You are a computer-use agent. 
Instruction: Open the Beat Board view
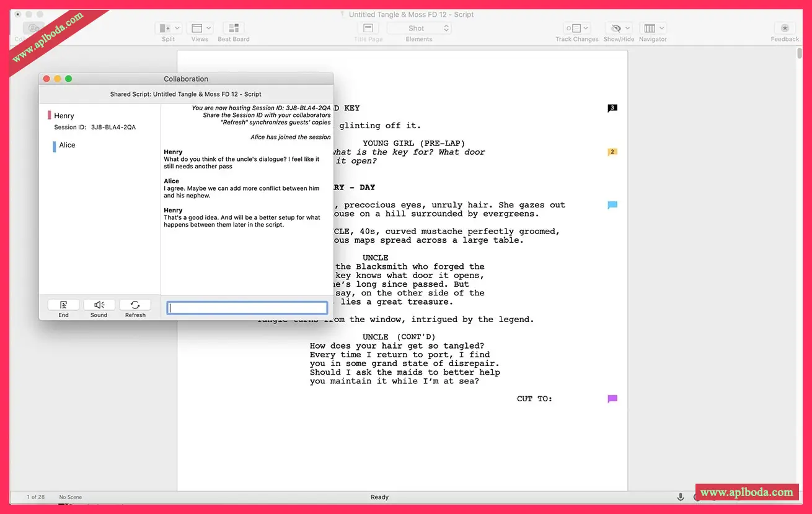tap(234, 28)
